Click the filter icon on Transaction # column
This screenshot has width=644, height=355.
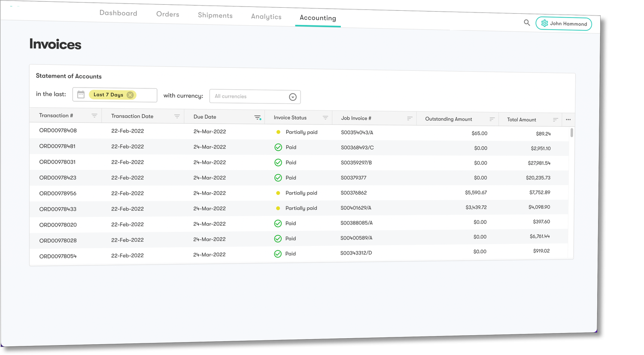(94, 115)
